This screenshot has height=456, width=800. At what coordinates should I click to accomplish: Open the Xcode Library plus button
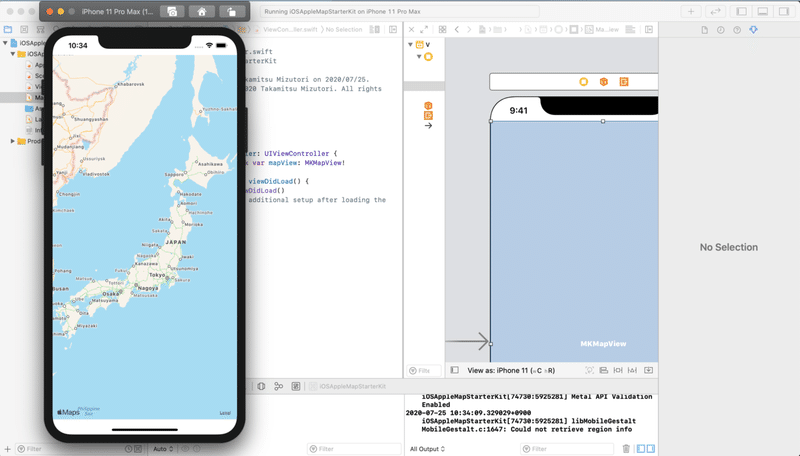[691, 11]
